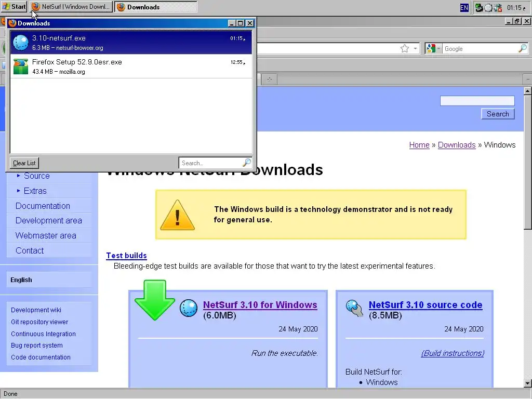Click the first system tray icon
The height and width of the screenshot is (399, 532).
click(x=479, y=7)
